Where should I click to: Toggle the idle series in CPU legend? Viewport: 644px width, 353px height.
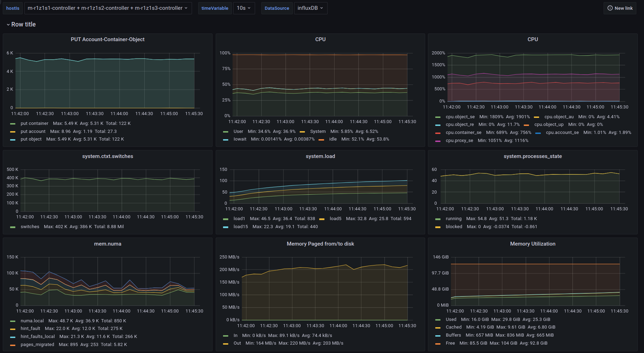tap(333, 139)
